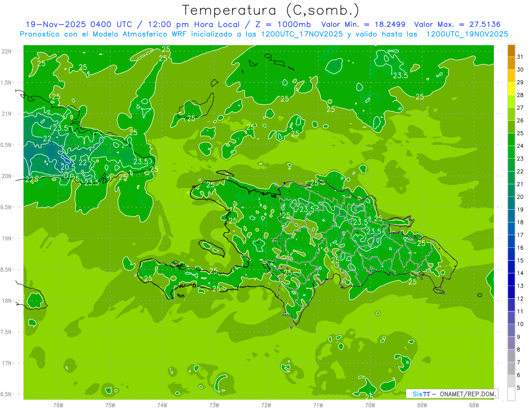Click the "68W" longitude label

click(x=474, y=405)
